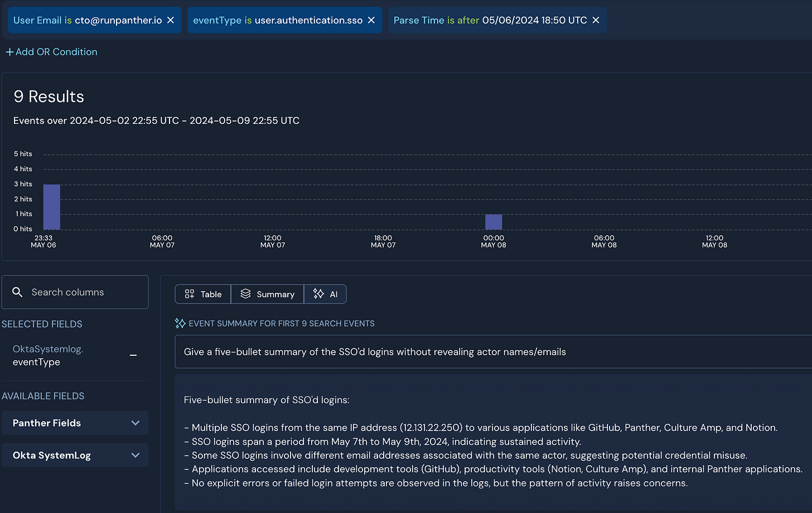
Task: Select the OktaSystemlog. eventType field
Action: [x=48, y=356]
